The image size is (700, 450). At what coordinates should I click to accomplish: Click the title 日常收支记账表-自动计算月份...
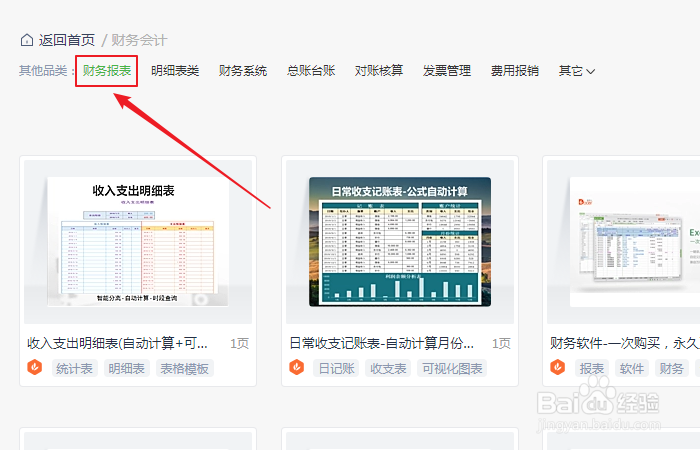point(382,343)
